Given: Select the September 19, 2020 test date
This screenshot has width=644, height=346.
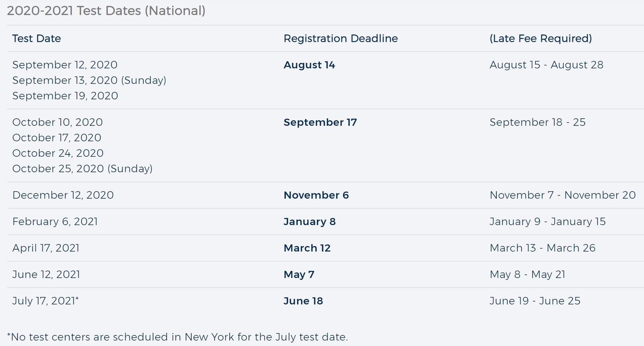Looking at the screenshot, I should (65, 96).
